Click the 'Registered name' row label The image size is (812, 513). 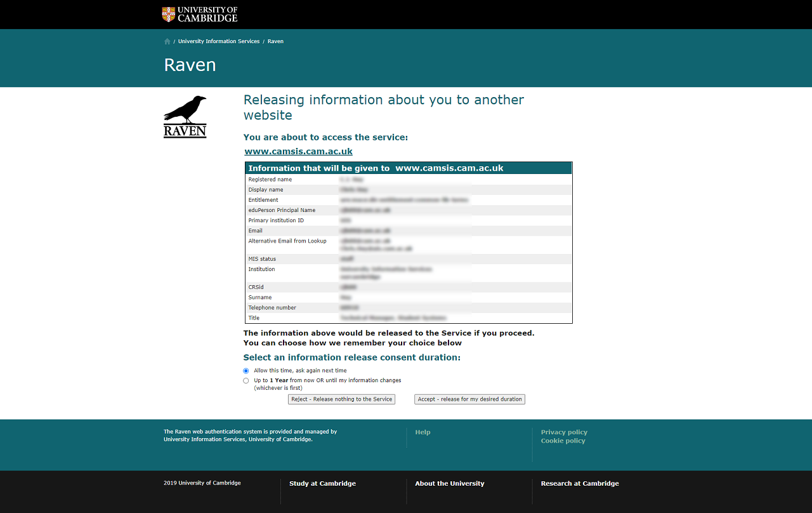pyautogui.click(x=270, y=180)
